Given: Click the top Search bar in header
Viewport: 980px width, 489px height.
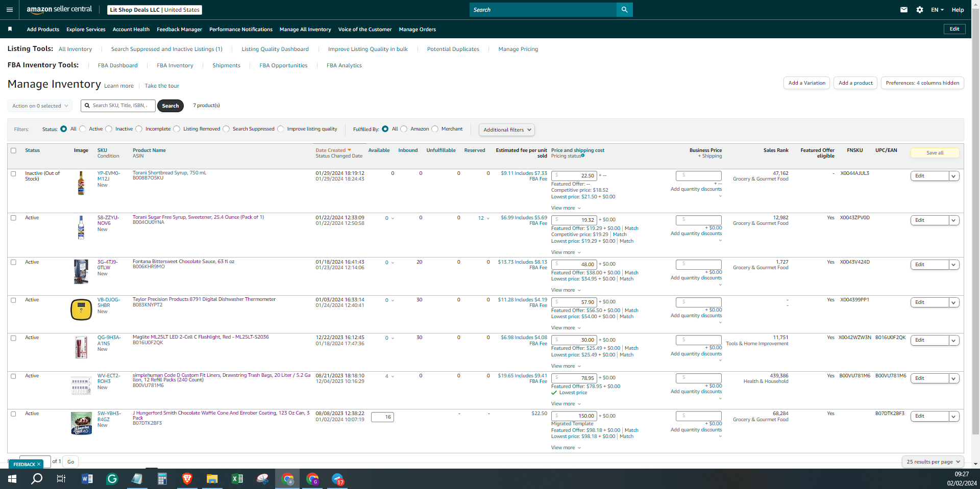Looking at the screenshot, I should click(543, 10).
